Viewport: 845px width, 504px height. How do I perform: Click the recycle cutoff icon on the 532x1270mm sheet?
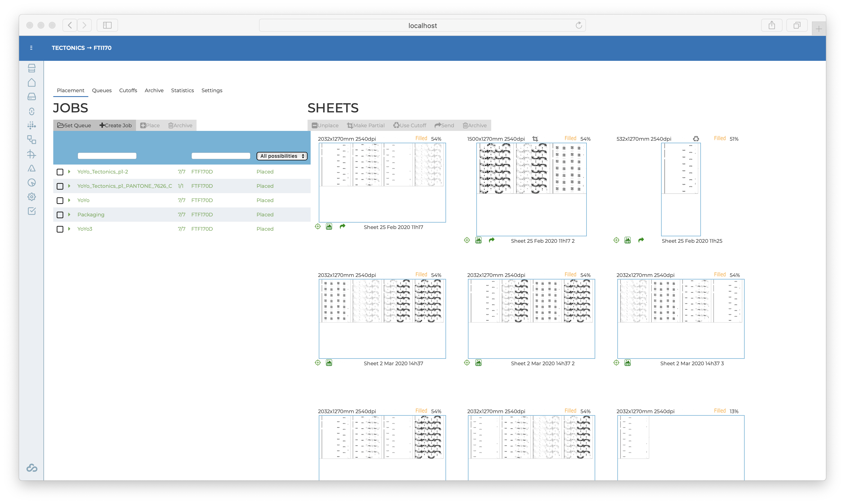point(696,138)
